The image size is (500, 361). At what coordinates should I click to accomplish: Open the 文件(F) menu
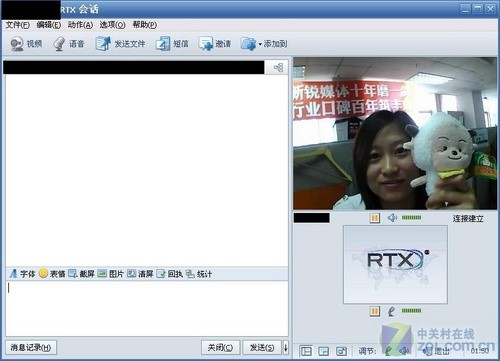tap(18, 25)
